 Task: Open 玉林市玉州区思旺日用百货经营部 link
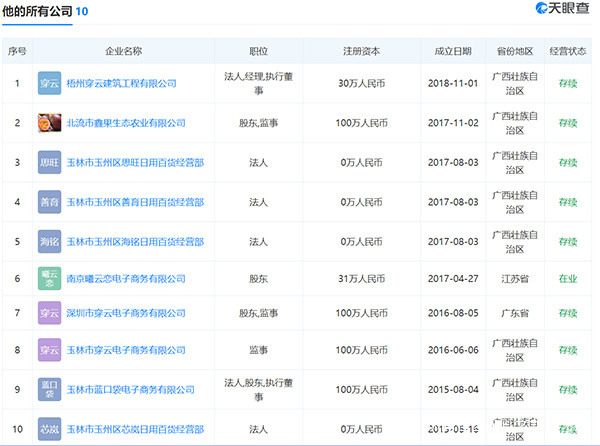tap(135, 163)
